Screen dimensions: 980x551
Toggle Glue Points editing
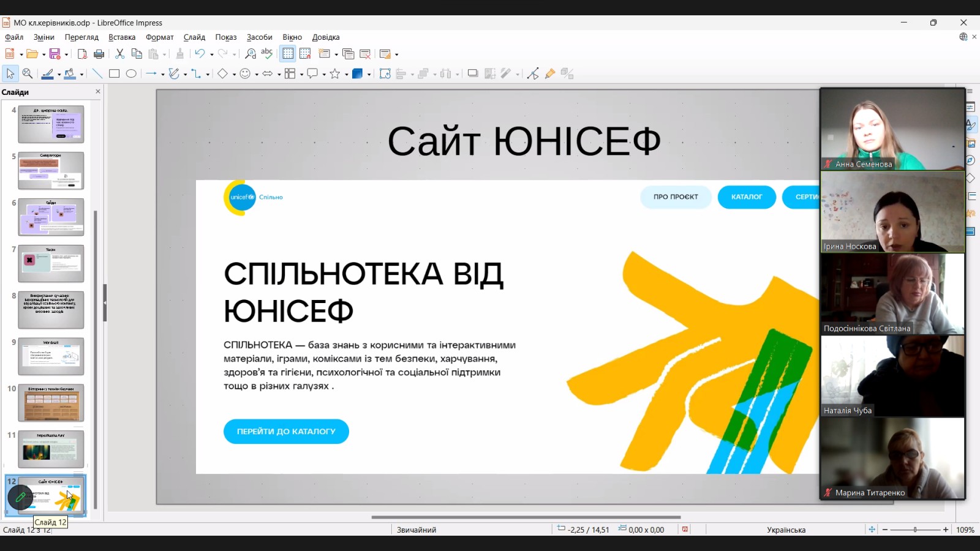pyautogui.click(x=550, y=73)
